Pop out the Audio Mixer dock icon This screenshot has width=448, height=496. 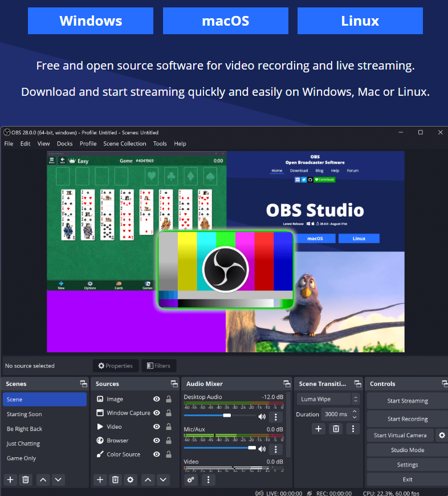pos(287,384)
